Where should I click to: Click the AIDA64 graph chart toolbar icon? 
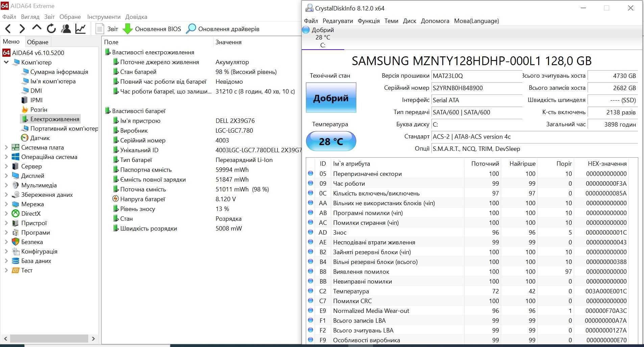click(80, 29)
